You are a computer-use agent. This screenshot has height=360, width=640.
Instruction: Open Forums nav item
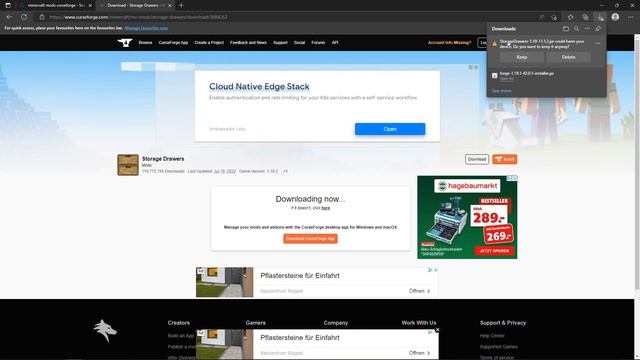318,42
